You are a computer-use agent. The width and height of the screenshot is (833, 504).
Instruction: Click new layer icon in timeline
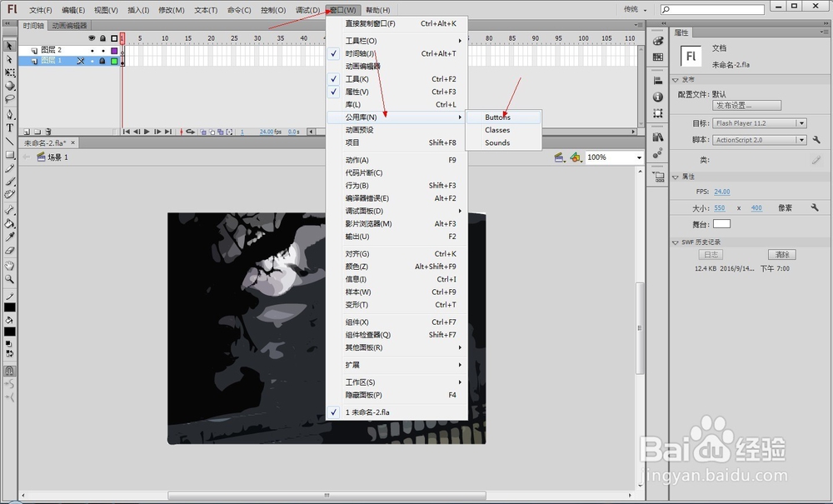[27, 132]
